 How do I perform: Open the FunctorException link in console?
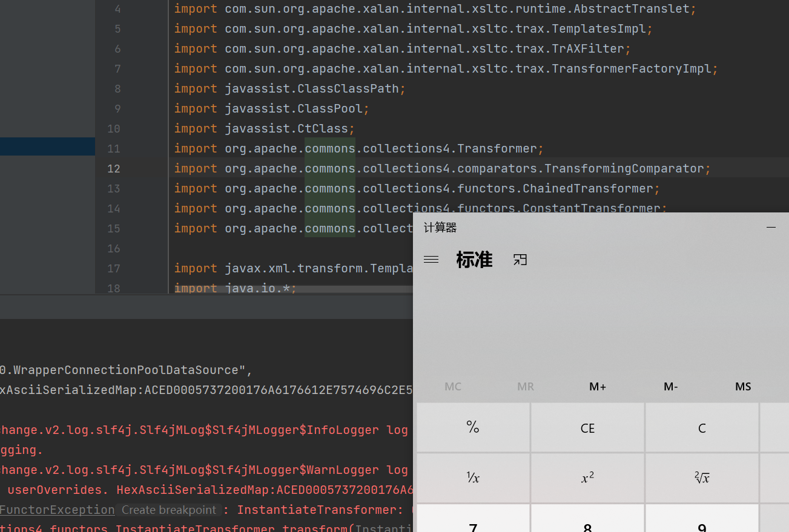(x=57, y=510)
